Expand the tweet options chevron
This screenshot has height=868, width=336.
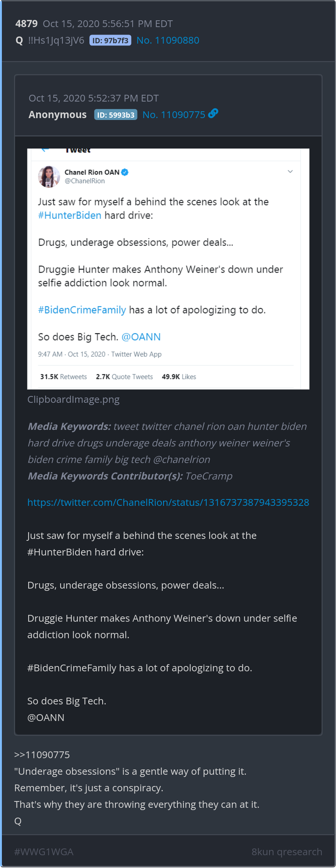tap(290, 171)
